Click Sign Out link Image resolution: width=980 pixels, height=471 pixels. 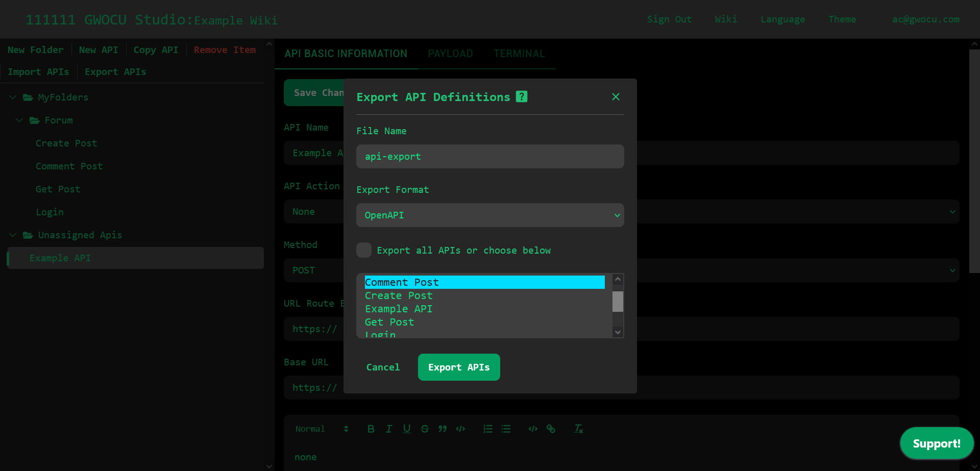pos(669,19)
